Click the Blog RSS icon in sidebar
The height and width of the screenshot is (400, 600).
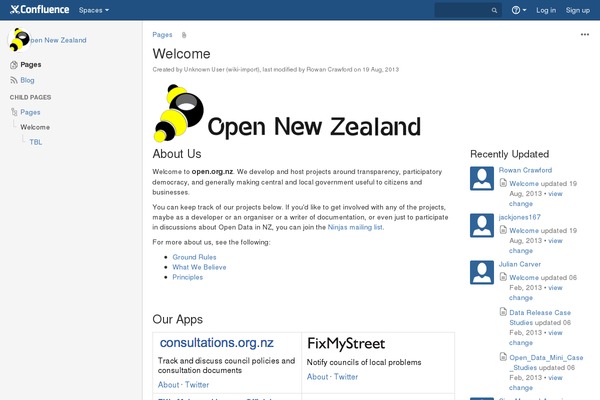coord(14,80)
